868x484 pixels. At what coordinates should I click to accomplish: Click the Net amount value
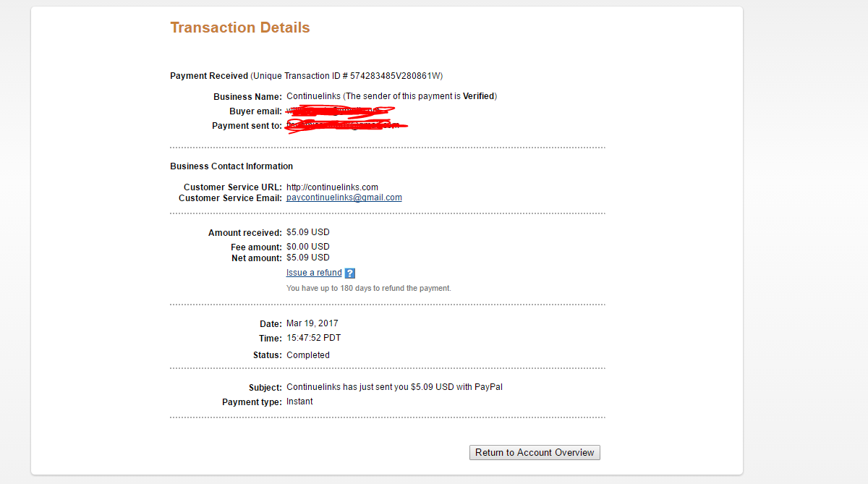coord(307,258)
